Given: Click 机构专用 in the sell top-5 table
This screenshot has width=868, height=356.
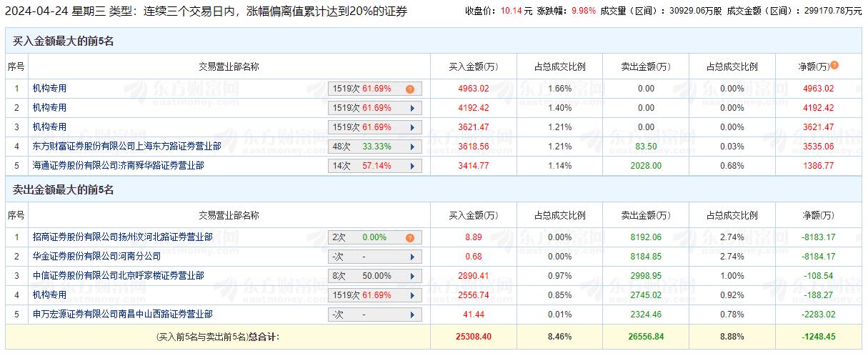Looking at the screenshot, I should coord(49,295).
